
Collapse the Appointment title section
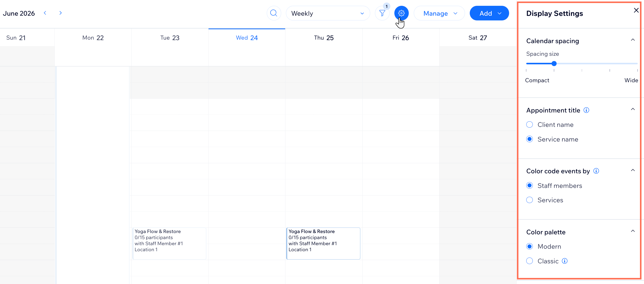click(x=633, y=109)
